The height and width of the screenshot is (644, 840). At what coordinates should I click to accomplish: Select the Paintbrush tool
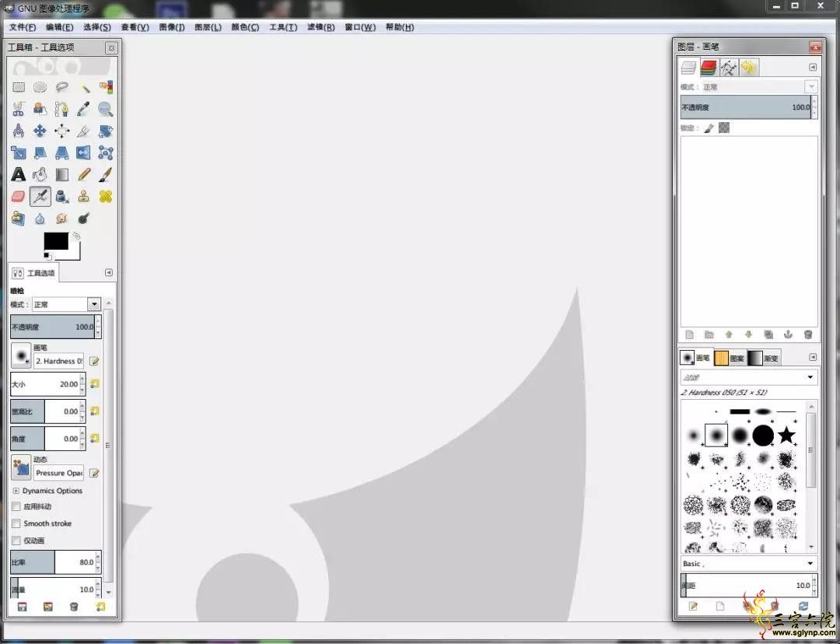(106, 175)
